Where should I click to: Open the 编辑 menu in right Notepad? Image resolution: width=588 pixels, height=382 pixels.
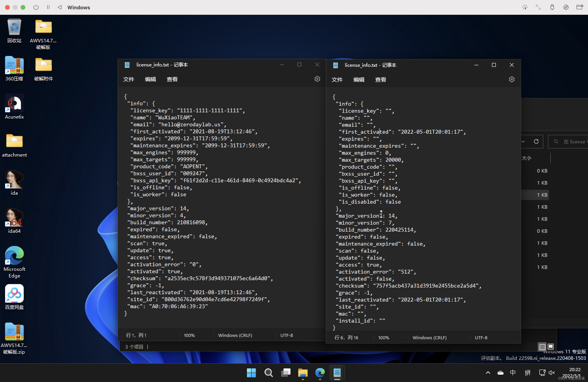coord(359,80)
